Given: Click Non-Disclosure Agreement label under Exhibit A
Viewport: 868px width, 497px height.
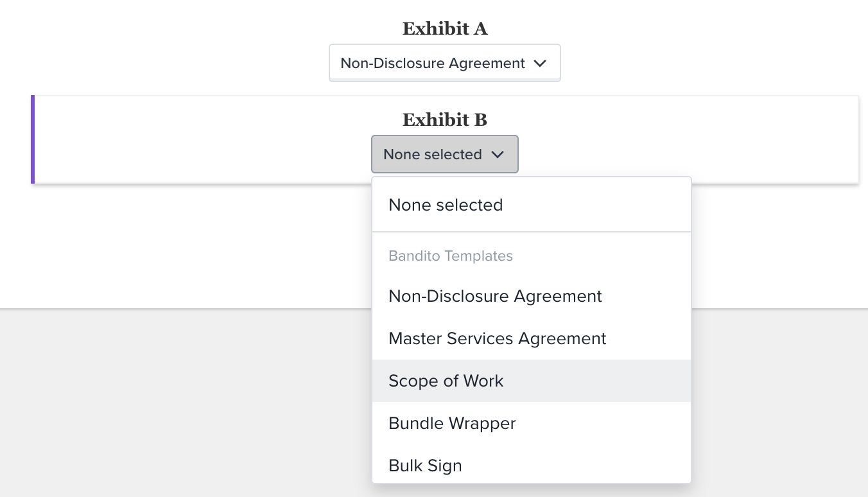Looking at the screenshot, I should point(433,63).
